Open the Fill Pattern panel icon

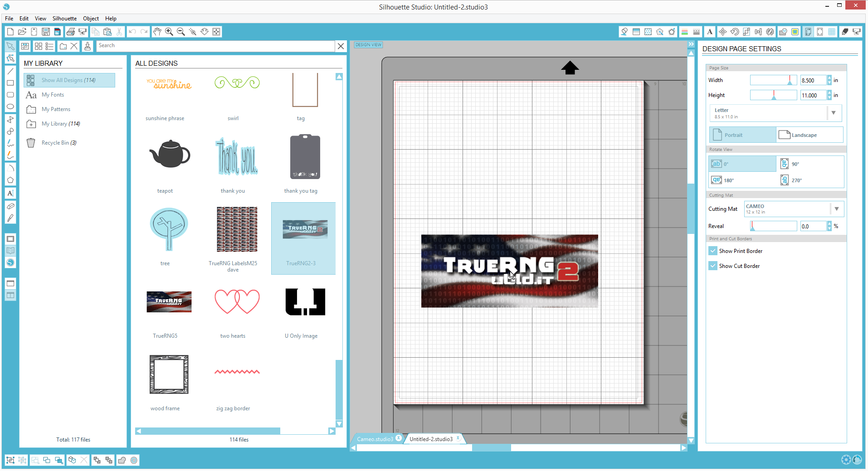coord(648,32)
